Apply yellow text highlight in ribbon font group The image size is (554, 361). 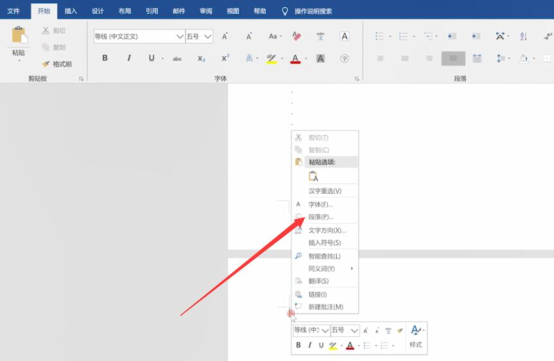tap(271, 58)
